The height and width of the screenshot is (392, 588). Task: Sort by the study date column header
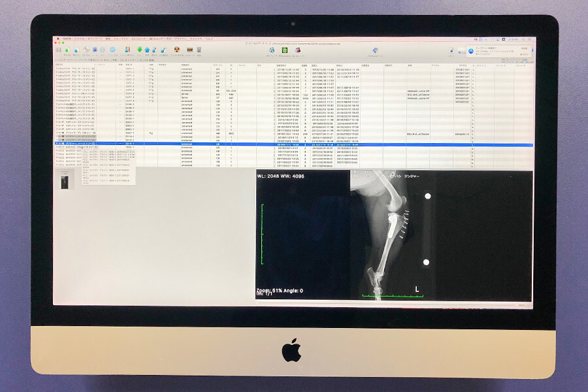tap(282, 65)
